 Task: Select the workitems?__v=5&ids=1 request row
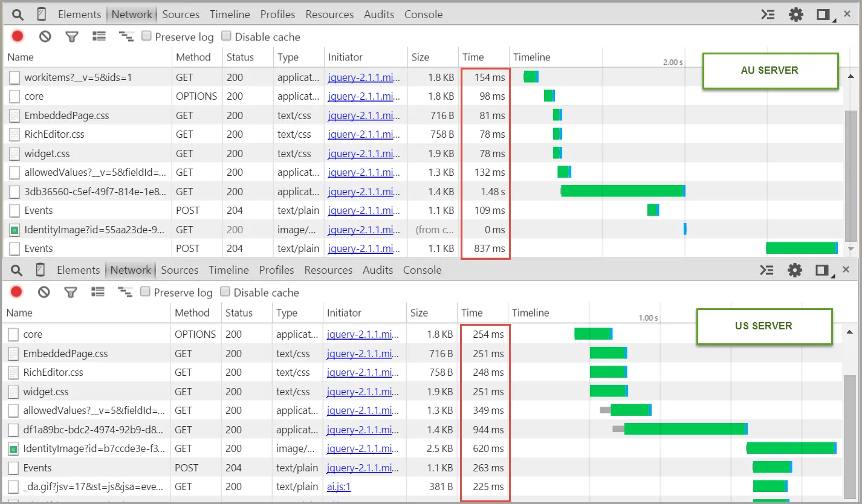point(423,77)
